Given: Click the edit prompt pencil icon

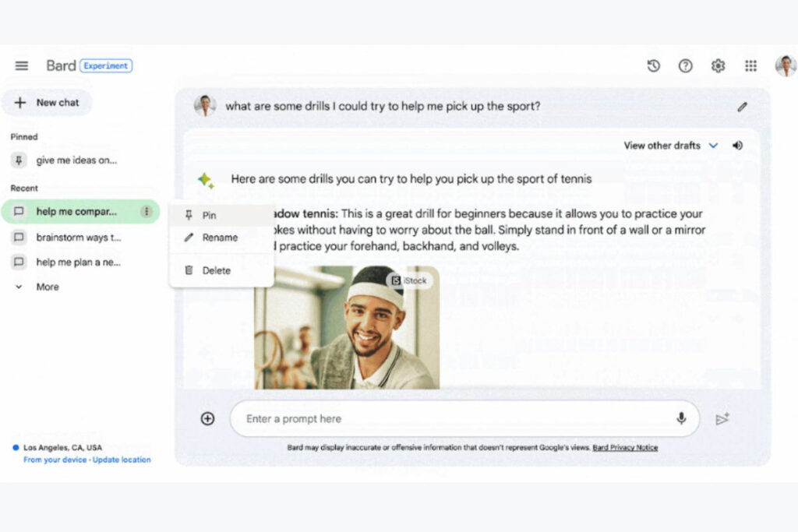Looking at the screenshot, I should (742, 107).
